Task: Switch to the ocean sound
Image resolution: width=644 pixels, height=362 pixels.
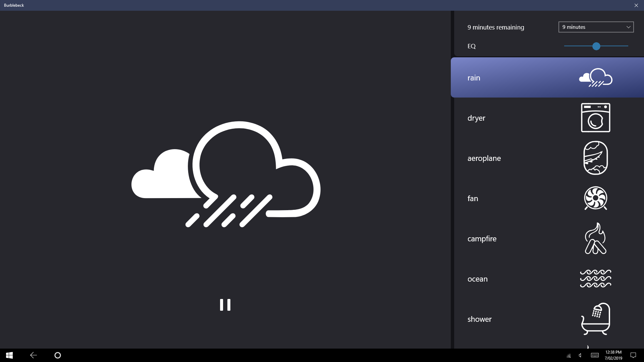Action: pyautogui.click(x=477, y=279)
